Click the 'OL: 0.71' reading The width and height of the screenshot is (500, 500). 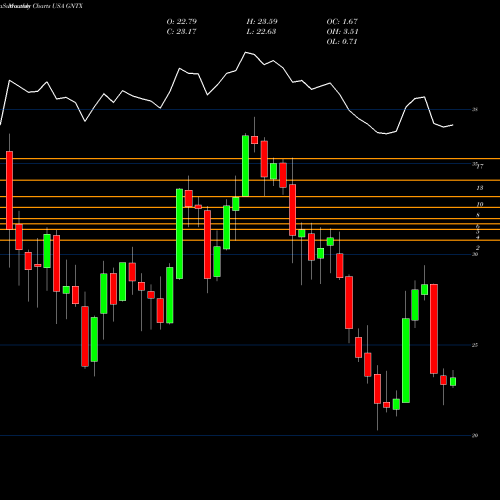[x=342, y=42]
